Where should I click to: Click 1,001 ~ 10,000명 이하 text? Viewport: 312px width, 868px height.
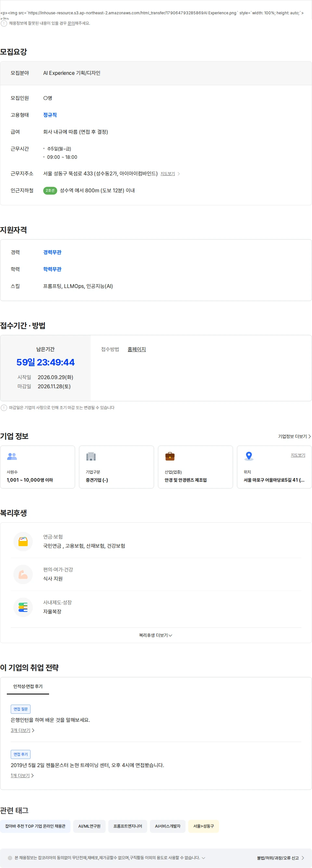click(30, 480)
